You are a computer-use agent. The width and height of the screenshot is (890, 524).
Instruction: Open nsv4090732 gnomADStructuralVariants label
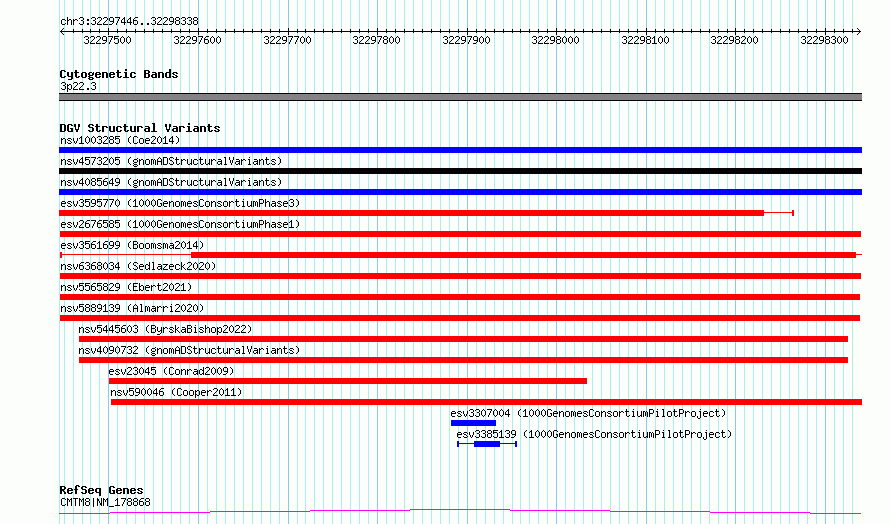tap(189, 350)
